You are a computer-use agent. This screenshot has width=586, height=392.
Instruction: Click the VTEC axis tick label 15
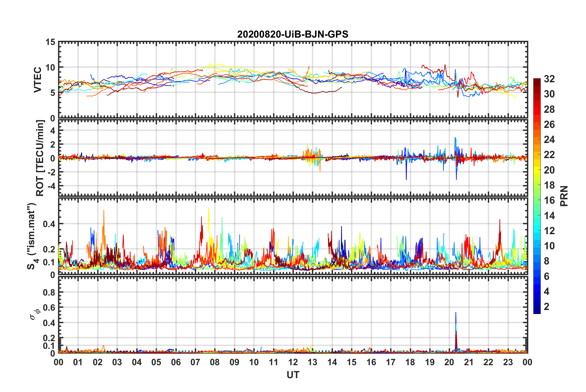(50, 42)
